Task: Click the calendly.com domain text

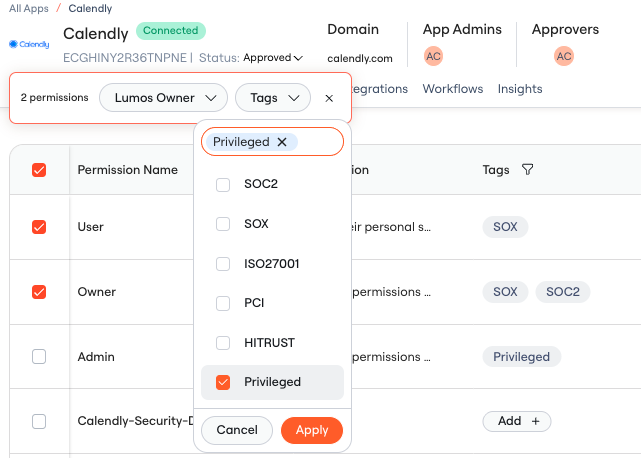Action: point(360,58)
